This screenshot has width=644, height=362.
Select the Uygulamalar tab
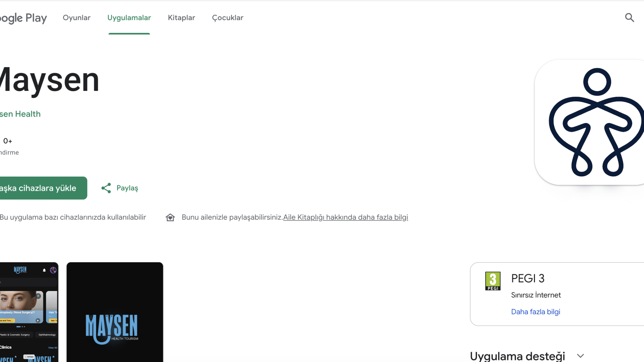(129, 18)
